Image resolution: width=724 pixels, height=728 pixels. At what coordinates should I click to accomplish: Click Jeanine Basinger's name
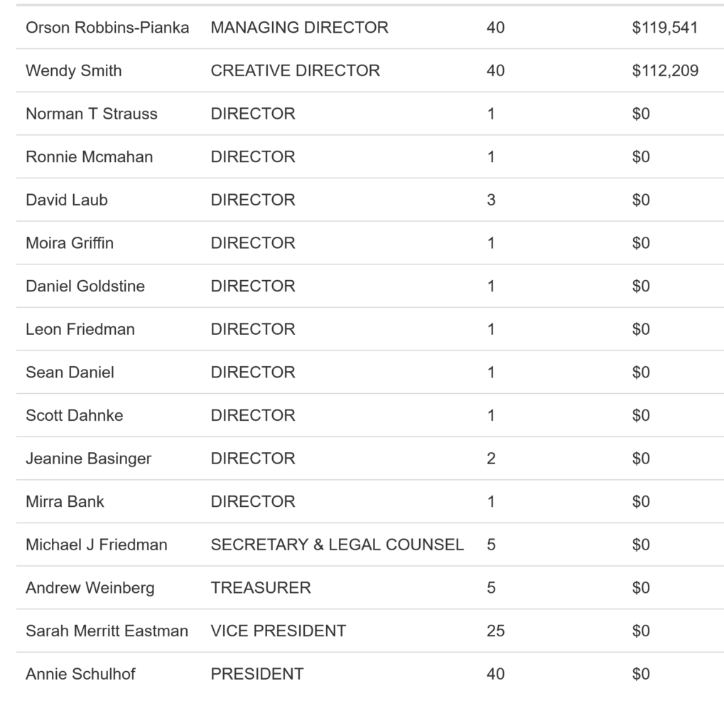coord(88,459)
